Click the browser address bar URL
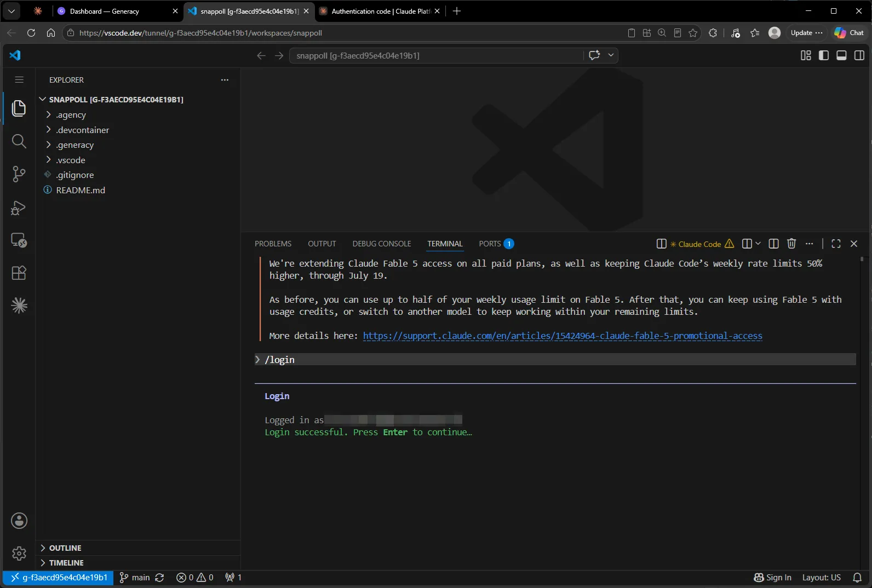 [x=200, y=33]
